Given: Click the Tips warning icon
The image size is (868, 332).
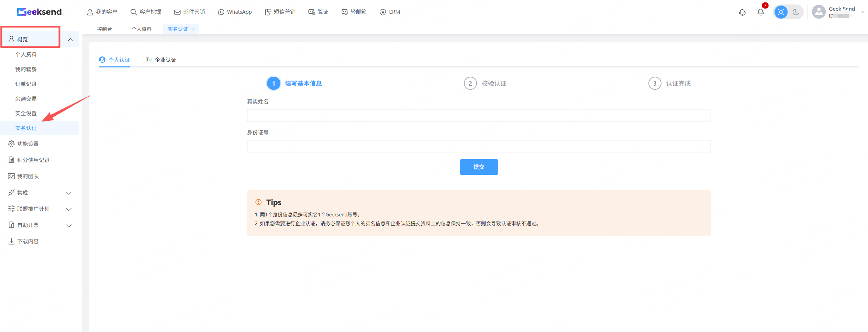Looking at the screenshot, I should (258, 202).
